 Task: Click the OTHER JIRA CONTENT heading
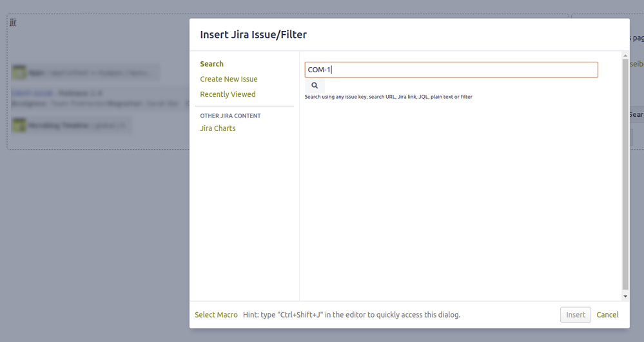[230, 116]
